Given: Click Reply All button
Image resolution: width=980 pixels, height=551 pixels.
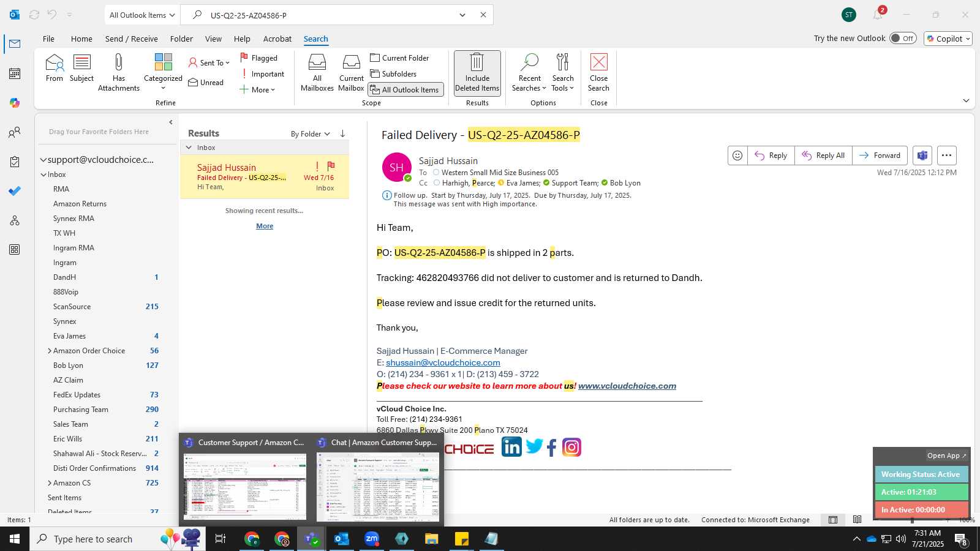Looking at the screenshot, I should (x=823, y=156).
